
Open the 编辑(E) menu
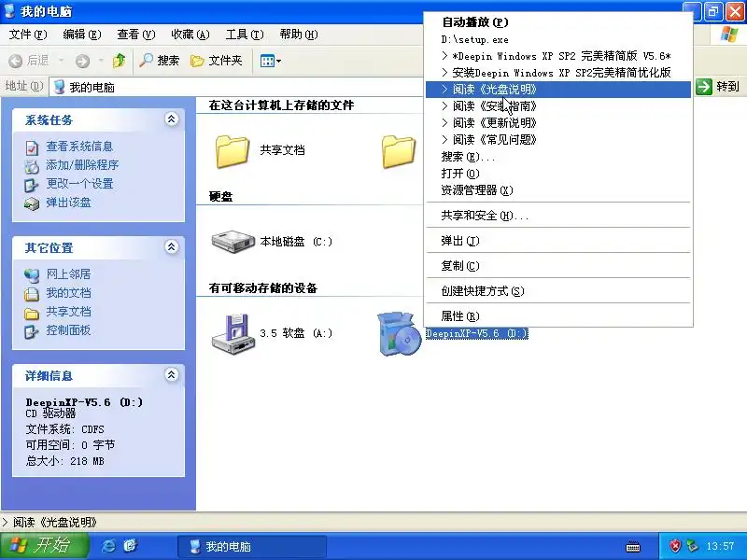click(x=82, y=35)
